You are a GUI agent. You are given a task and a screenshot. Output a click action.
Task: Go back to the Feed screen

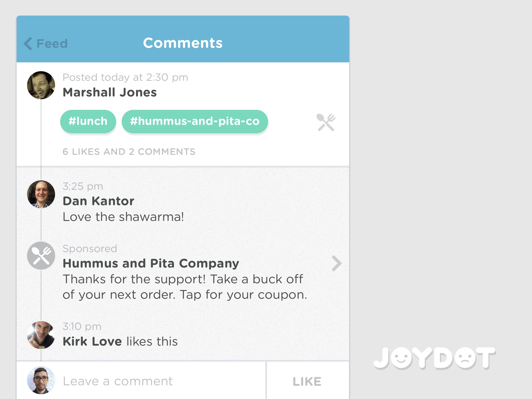tap(52, 44)
